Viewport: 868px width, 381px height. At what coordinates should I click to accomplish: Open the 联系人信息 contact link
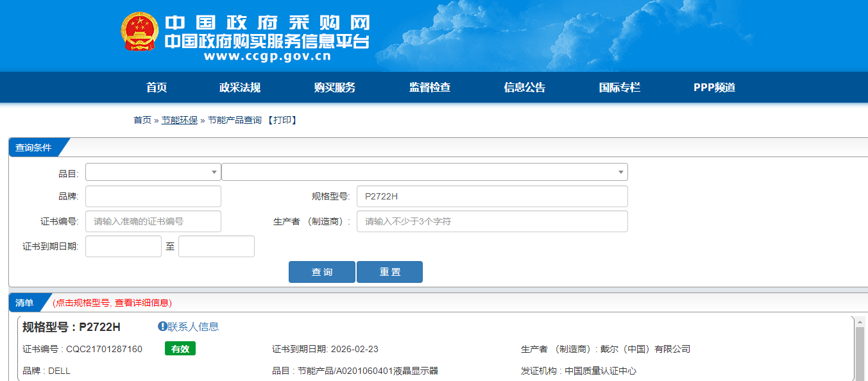tap(193, 326)
